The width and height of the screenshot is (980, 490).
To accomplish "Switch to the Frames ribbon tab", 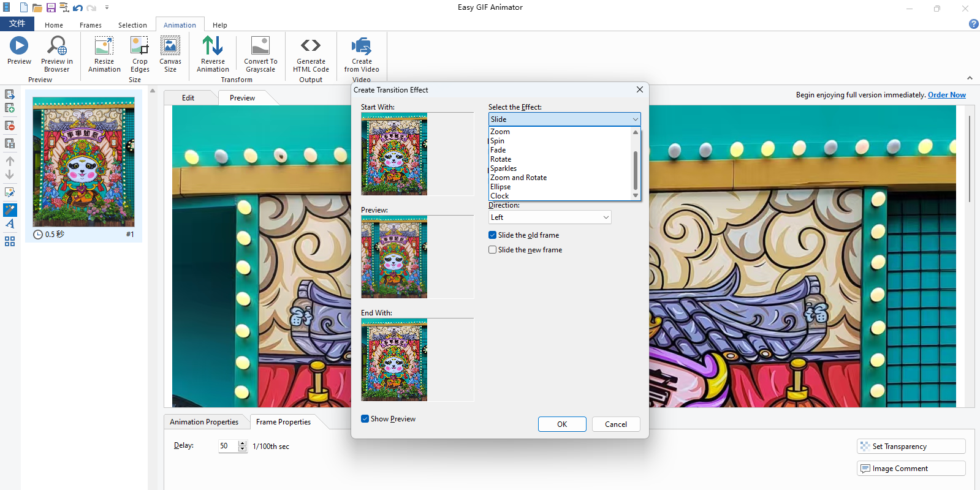I will pyautogui.click(x=91, y=25).
